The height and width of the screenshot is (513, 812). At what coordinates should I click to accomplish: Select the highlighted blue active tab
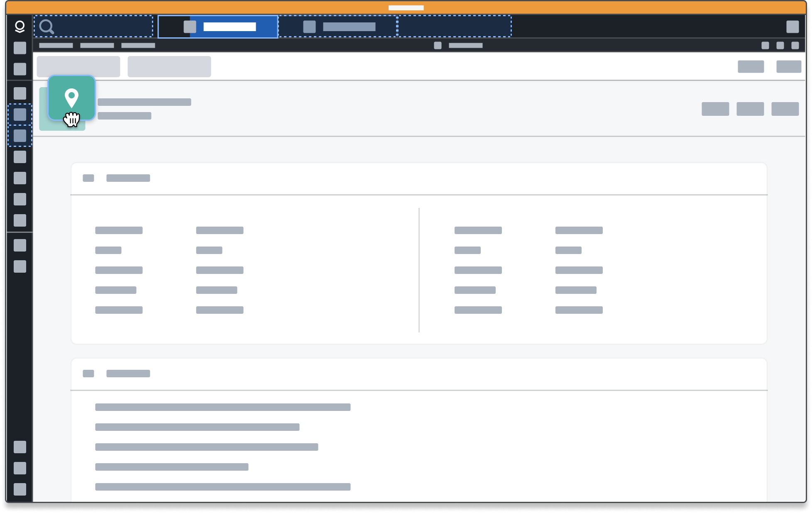pos(218,27)
